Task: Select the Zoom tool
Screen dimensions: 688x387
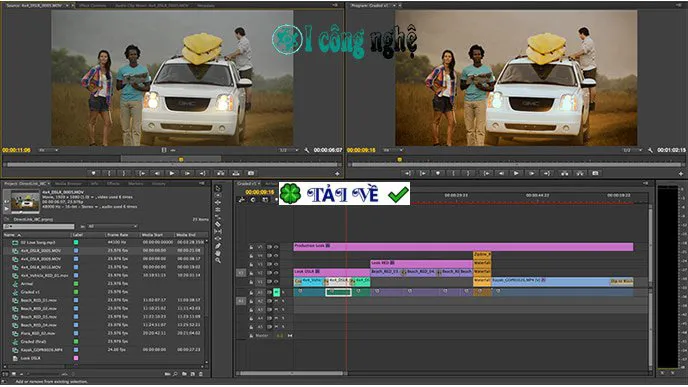Action: pyautogui.click(x=218, y=260)
